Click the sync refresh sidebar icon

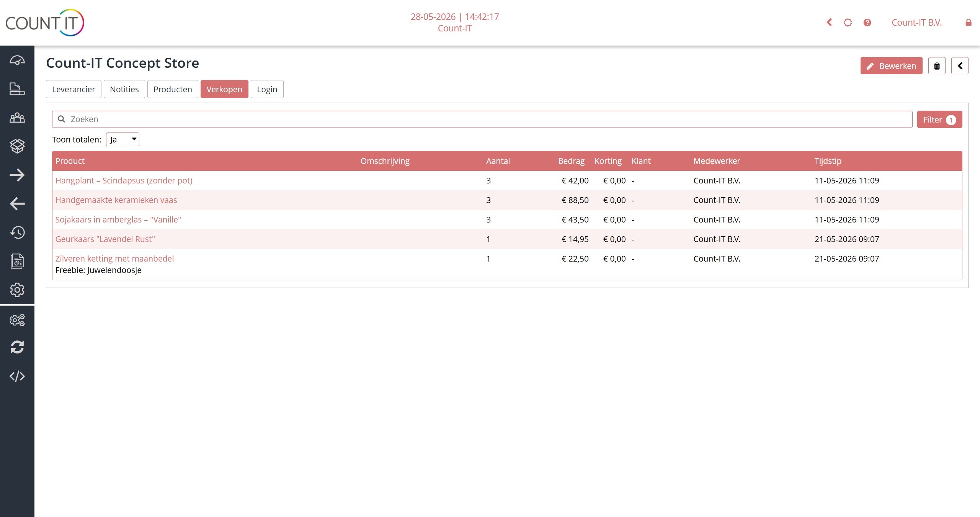point(17,347)
